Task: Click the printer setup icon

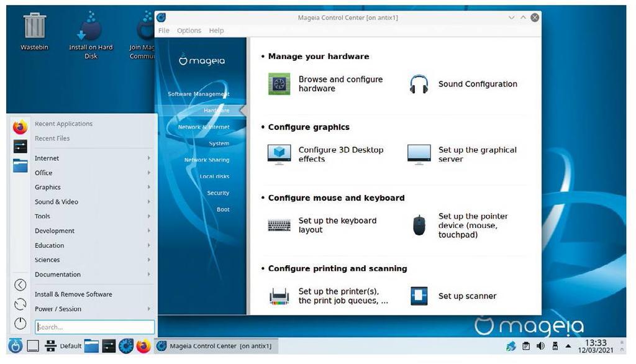Action: (279, 296)
